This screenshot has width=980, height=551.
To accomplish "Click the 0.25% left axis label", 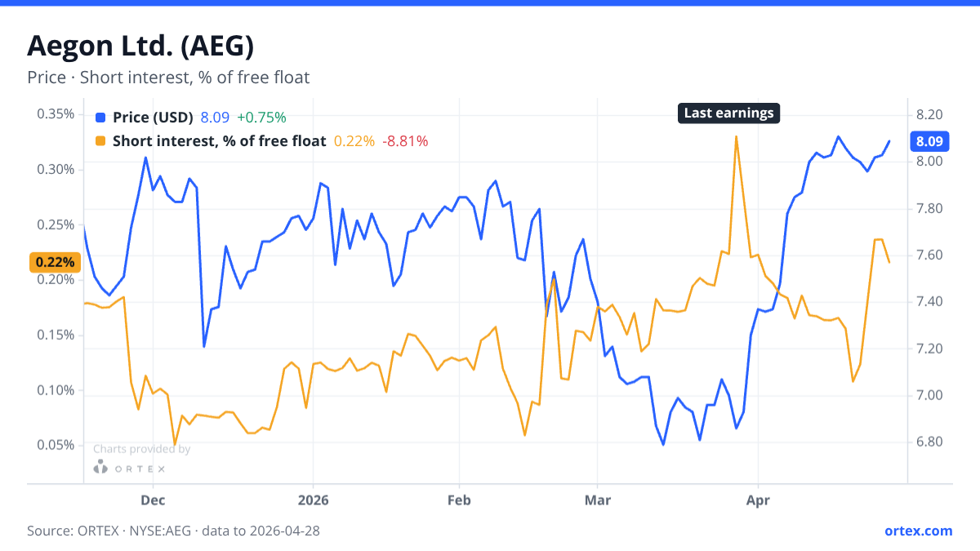I will [x=56, y=224].
